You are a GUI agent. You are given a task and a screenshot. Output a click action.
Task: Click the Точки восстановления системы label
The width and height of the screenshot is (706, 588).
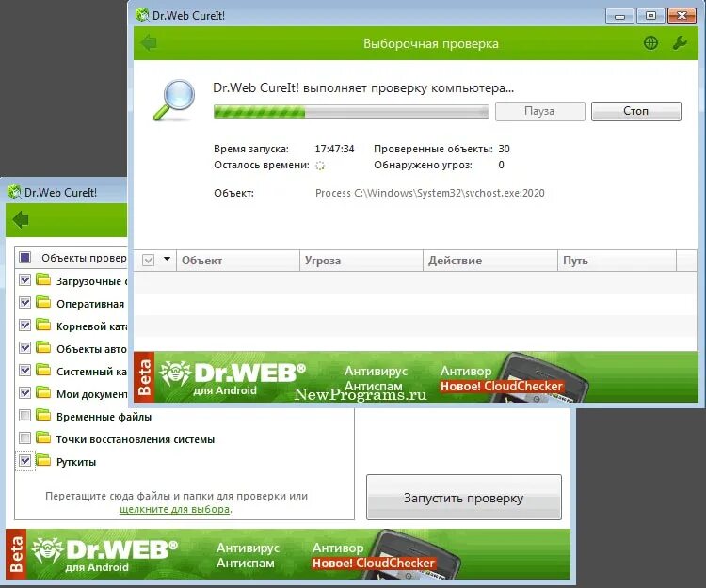pyautogui.click(x=136, y=439)
